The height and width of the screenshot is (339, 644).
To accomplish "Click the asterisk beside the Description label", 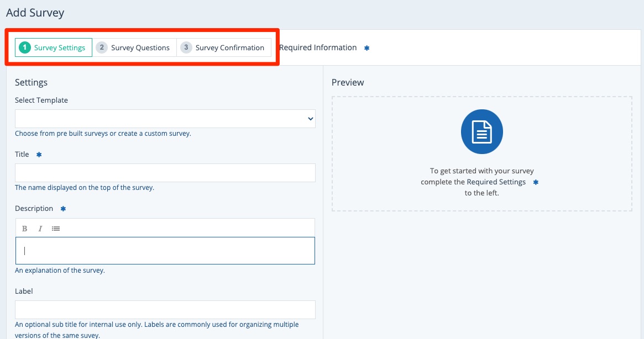I will click(63, 209).
